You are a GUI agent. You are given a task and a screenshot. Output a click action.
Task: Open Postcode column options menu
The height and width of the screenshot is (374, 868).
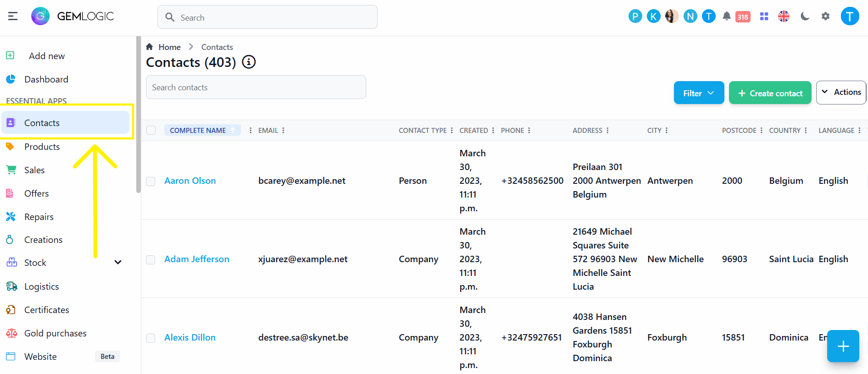click(x=762, y=131)
